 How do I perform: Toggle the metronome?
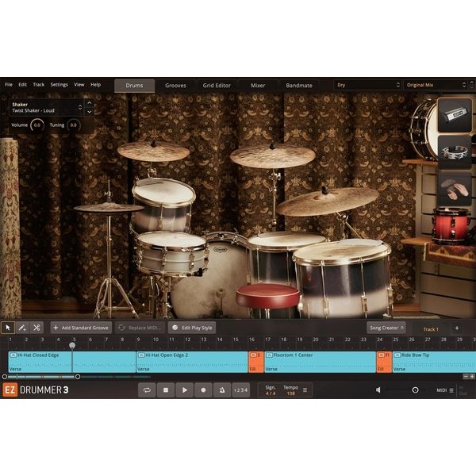(x=222, y=390)
